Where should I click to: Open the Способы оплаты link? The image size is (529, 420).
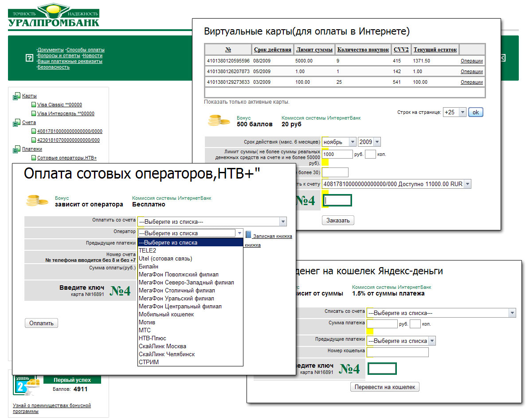pos(85,50)
